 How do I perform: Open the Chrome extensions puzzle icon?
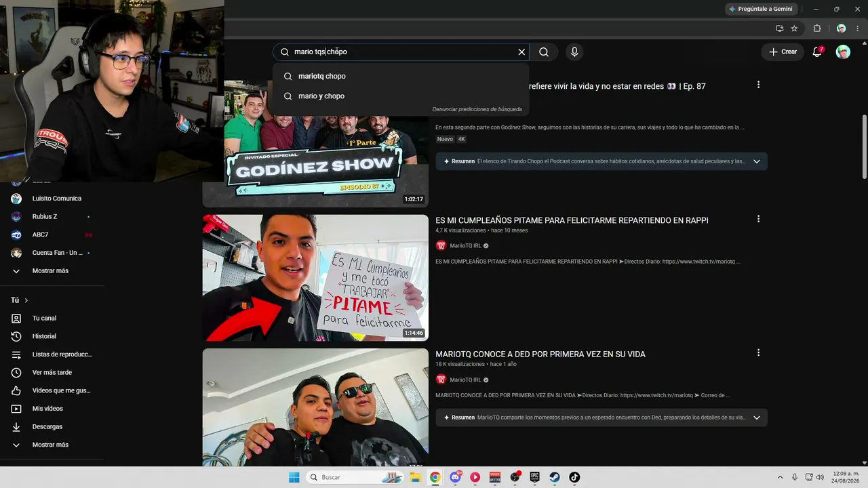(817, 28)
